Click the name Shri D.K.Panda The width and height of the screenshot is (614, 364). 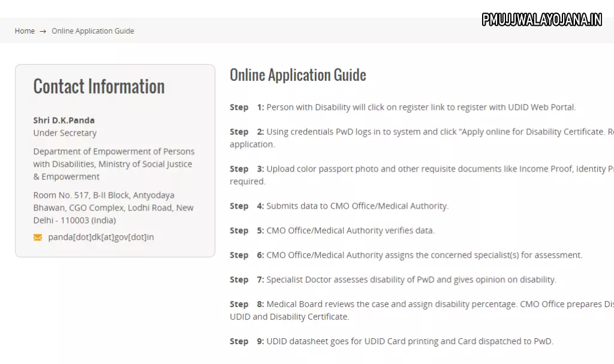tap(64, 120)
